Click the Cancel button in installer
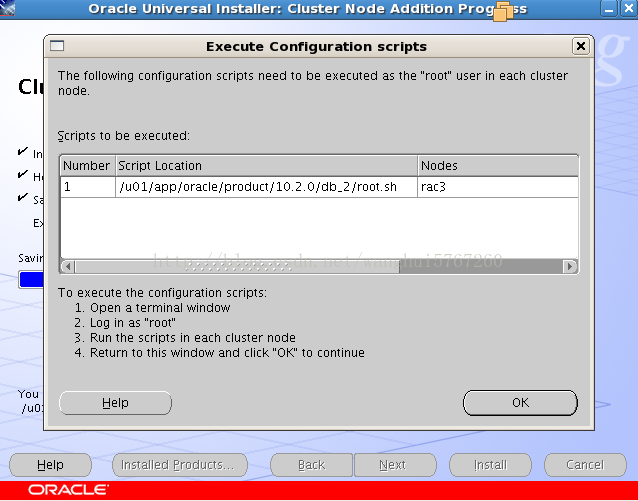This screenshot has width=638, height=501. pyautogui.click(x=585, y=465)
